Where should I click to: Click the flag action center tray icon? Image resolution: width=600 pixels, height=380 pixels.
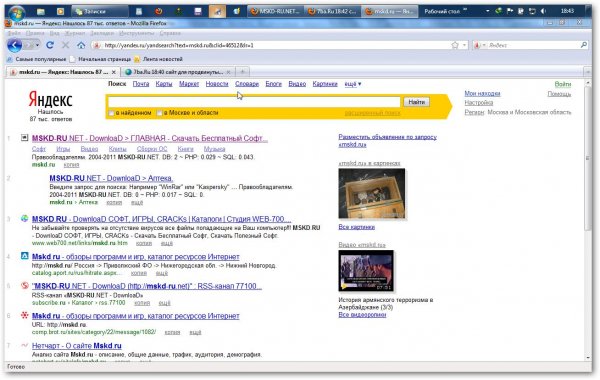[510, 11]
